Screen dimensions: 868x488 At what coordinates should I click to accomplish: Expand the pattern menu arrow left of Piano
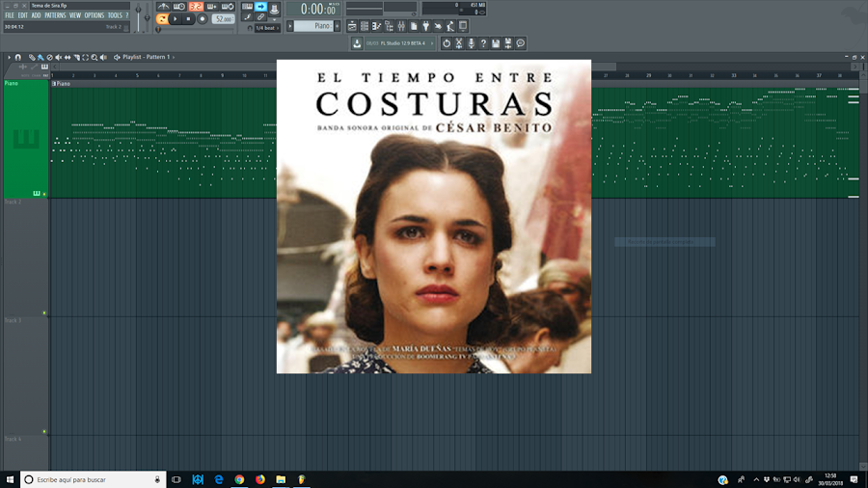click(290, 26)
